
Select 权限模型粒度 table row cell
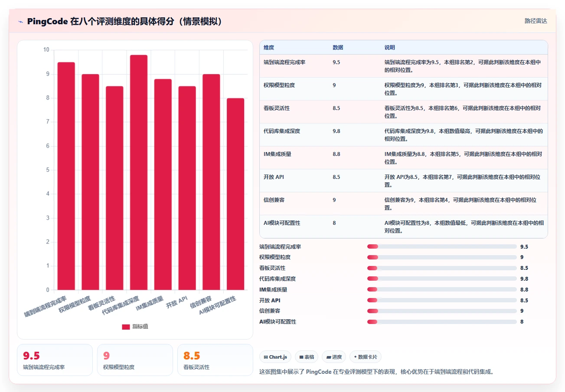(x=279, y=85)
